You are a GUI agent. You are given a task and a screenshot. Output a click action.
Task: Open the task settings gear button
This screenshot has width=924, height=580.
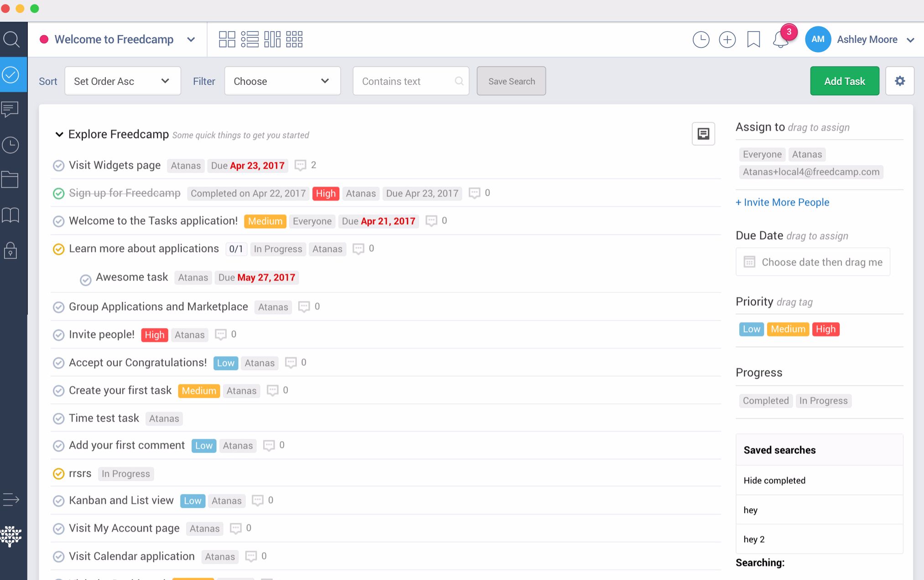(900, 81)
